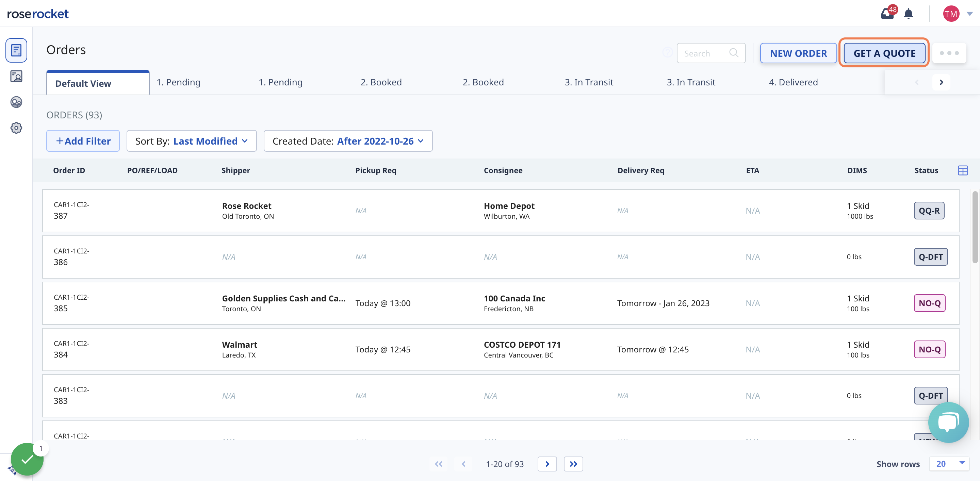
Task: Click shipper Golden Supplies Cash and Ca...
Action: coord(283,298)
